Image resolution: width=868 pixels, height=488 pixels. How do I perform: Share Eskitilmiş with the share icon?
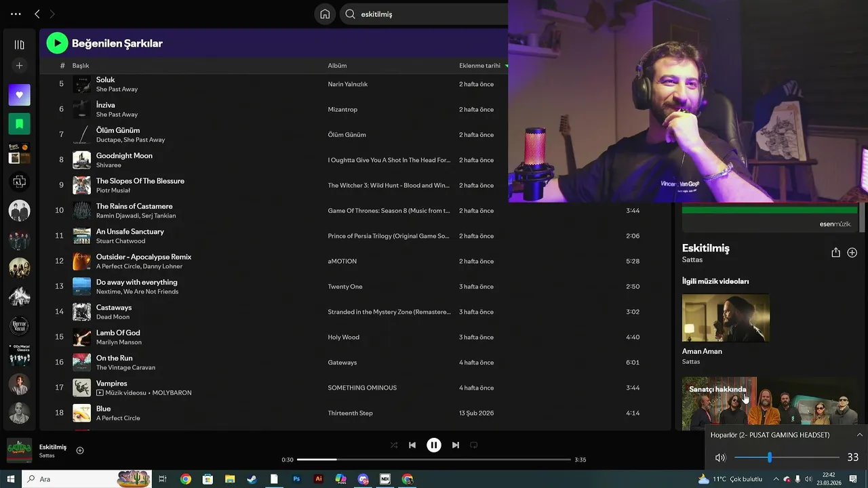coord(835,252)
